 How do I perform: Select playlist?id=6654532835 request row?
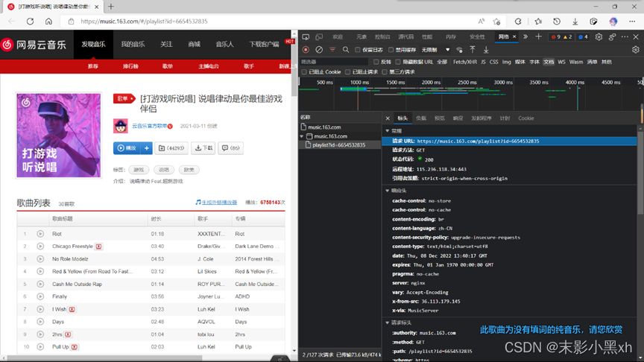[340, 145]
